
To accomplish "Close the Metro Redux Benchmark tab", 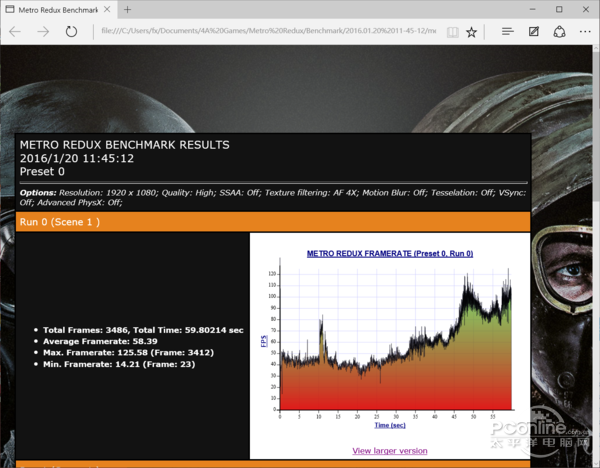I will (x=107, y=9).
